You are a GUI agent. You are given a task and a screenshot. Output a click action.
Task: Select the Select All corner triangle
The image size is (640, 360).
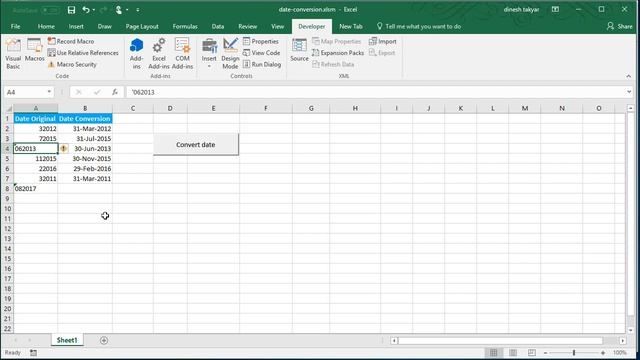(x=8, y=108)
